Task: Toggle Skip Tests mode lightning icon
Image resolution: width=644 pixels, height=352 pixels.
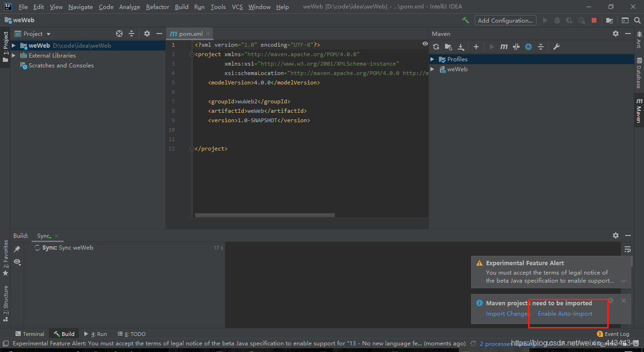Action: pos(528,47)
